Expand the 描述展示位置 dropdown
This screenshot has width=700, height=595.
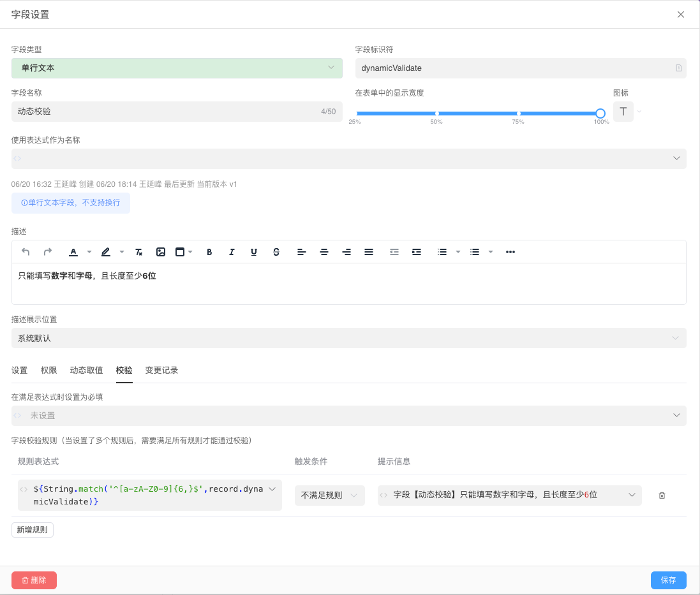tap(348, 338)
